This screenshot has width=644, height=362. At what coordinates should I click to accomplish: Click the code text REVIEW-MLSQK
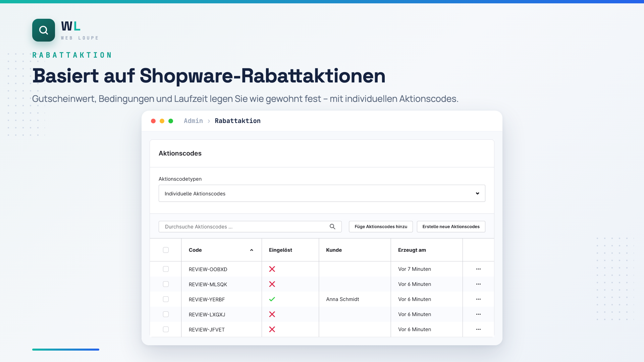coord(208,285)
